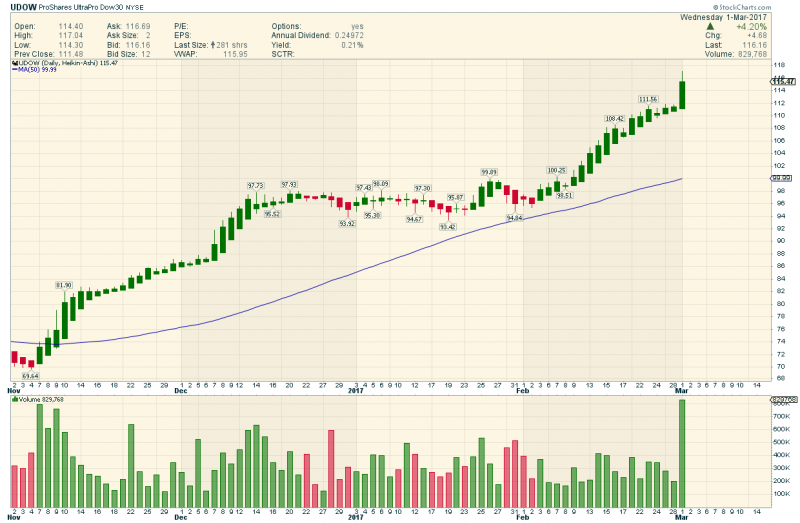Image resolution: width=800 pixels, height=523 pixels.
Task: Click the UDOW (Daily, Heikin-Ashi) 115.47 legend
Action: [x=68, y=63]
